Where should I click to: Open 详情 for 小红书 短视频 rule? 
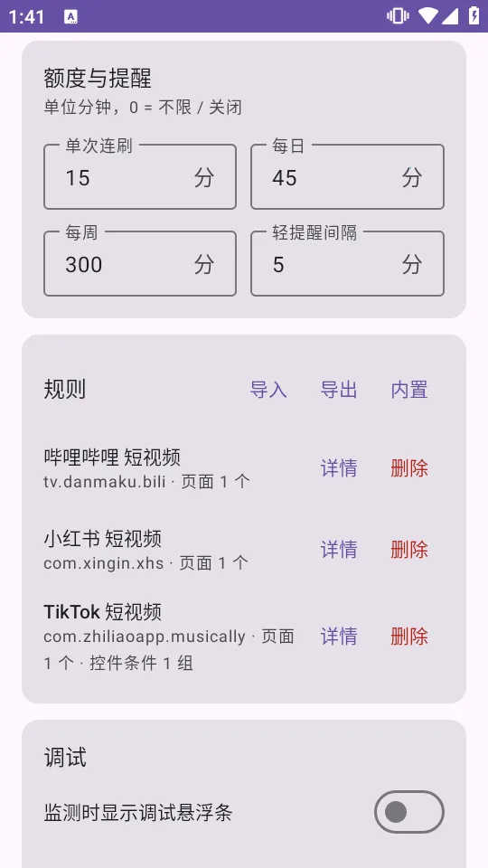point(339,550)
